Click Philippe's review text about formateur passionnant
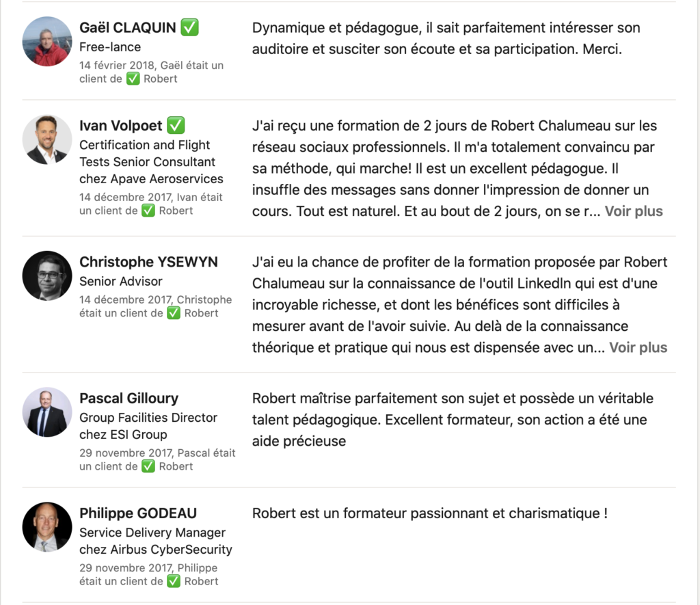The width and height of the screenshot is (700, 605). (x=429, y=513)
